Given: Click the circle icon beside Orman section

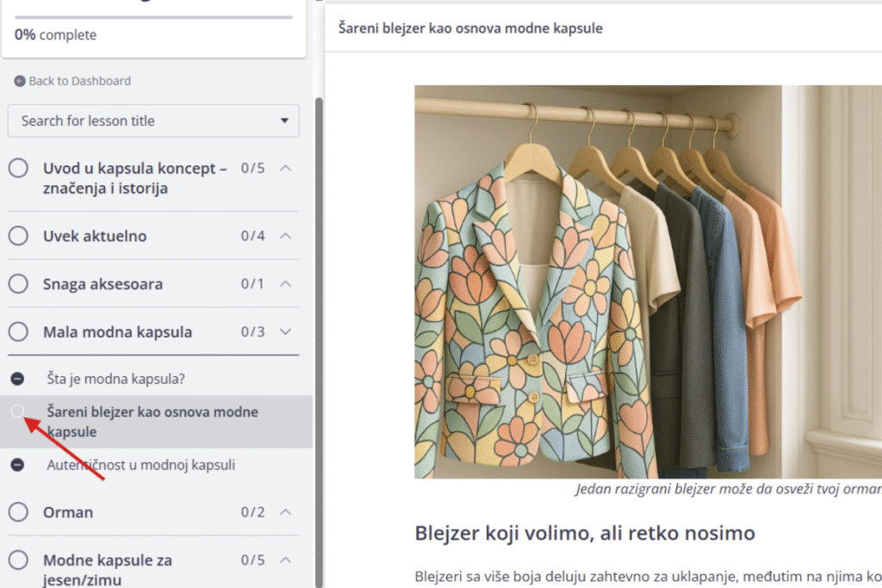Looking at the screenshot, I should 18,512.
